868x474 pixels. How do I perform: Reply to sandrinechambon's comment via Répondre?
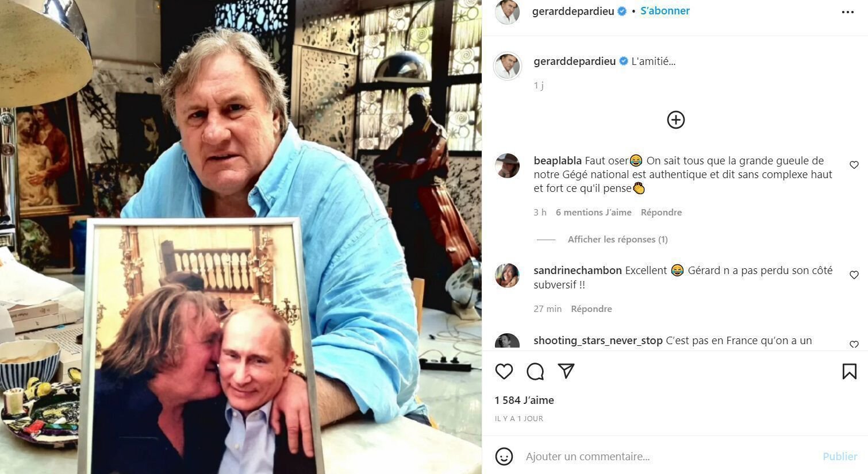(x=591, y=309)
